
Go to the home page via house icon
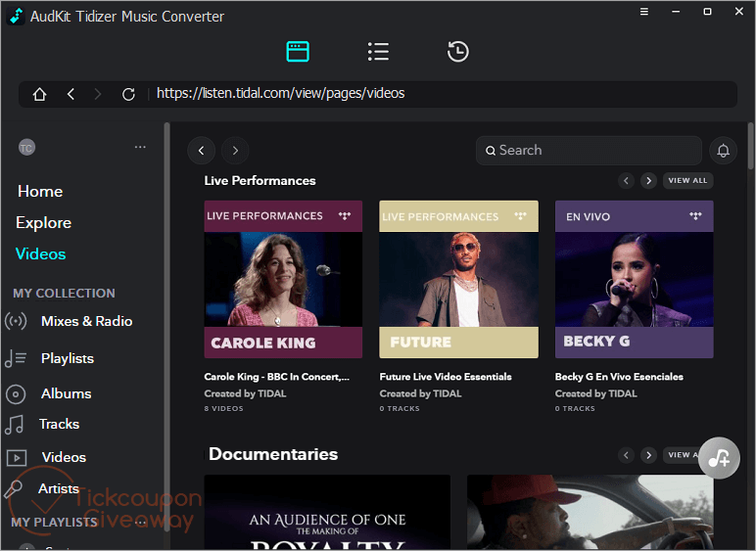click(39, 94)
